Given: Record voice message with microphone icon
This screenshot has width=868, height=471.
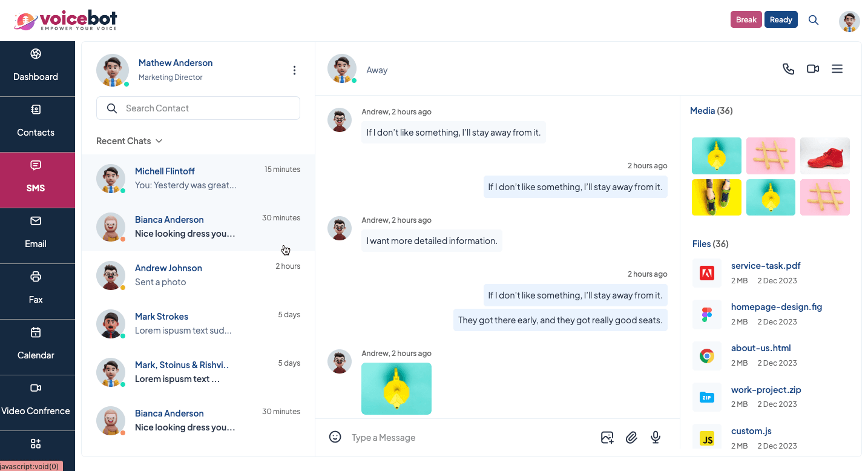Looking at the screenshot, I should 656,437.
